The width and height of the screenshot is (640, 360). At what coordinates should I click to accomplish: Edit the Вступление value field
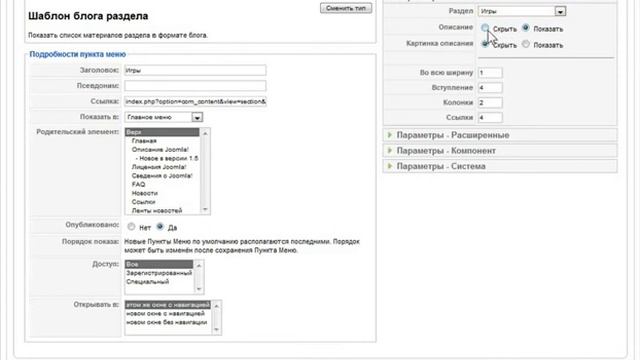490,88
